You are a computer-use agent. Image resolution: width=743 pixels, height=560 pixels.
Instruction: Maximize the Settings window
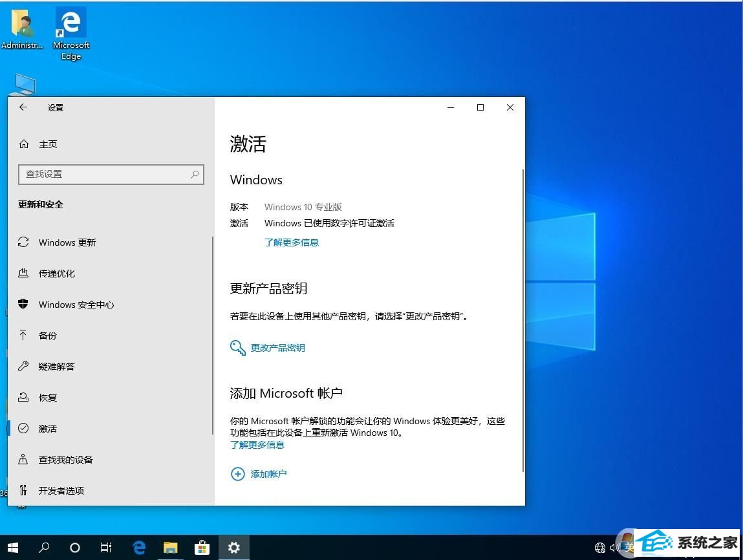pos(480,107)
